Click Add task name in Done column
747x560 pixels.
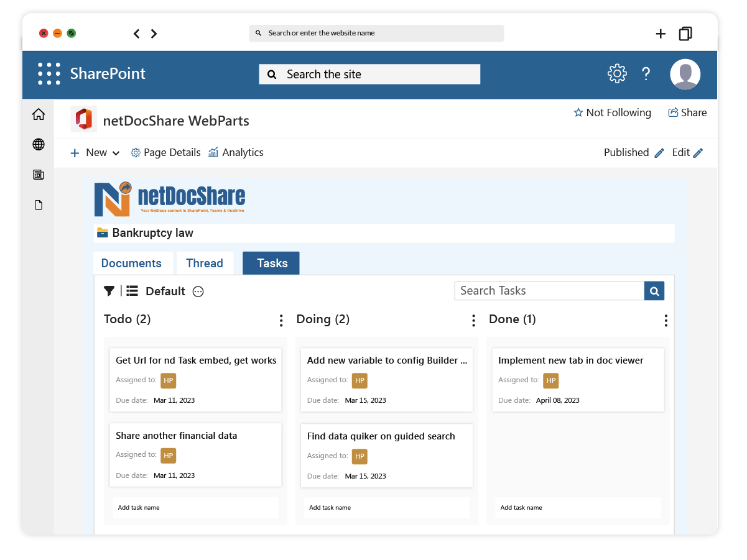[x=578, y=508]
